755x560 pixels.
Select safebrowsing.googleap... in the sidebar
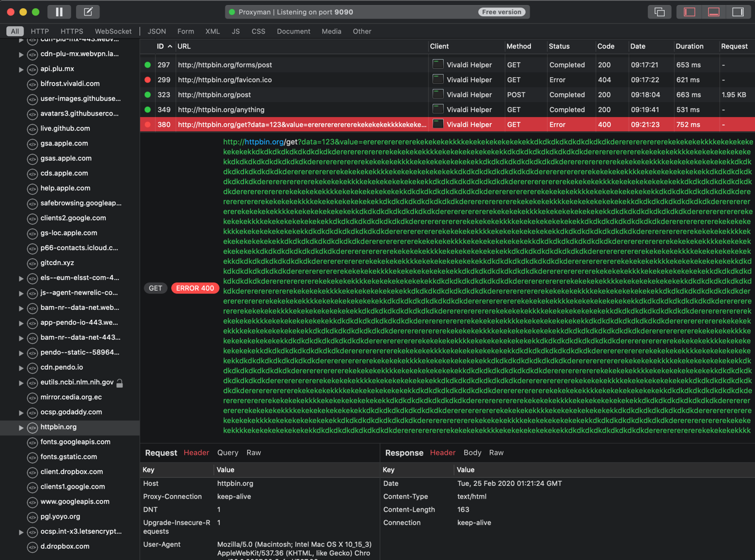click(x=81, y=203)
